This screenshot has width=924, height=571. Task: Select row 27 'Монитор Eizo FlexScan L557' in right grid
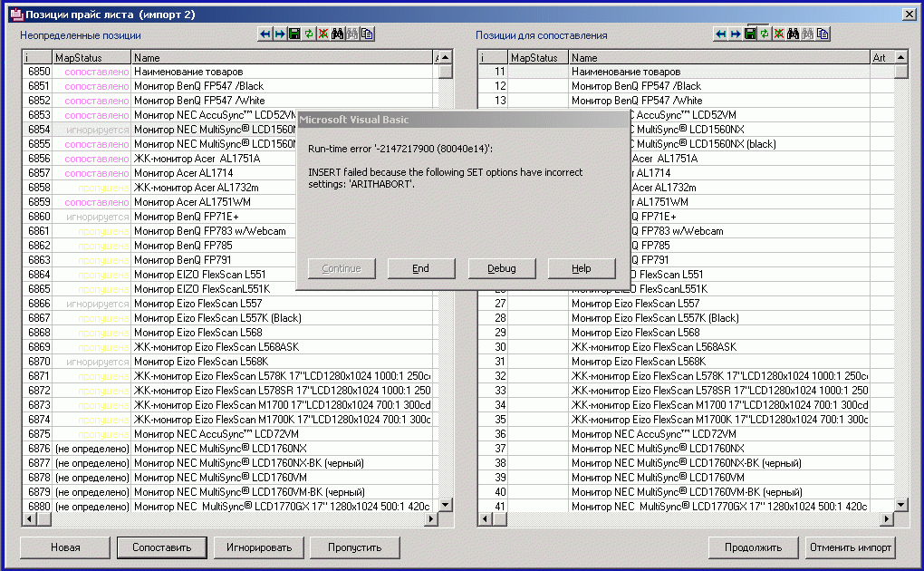686,304
